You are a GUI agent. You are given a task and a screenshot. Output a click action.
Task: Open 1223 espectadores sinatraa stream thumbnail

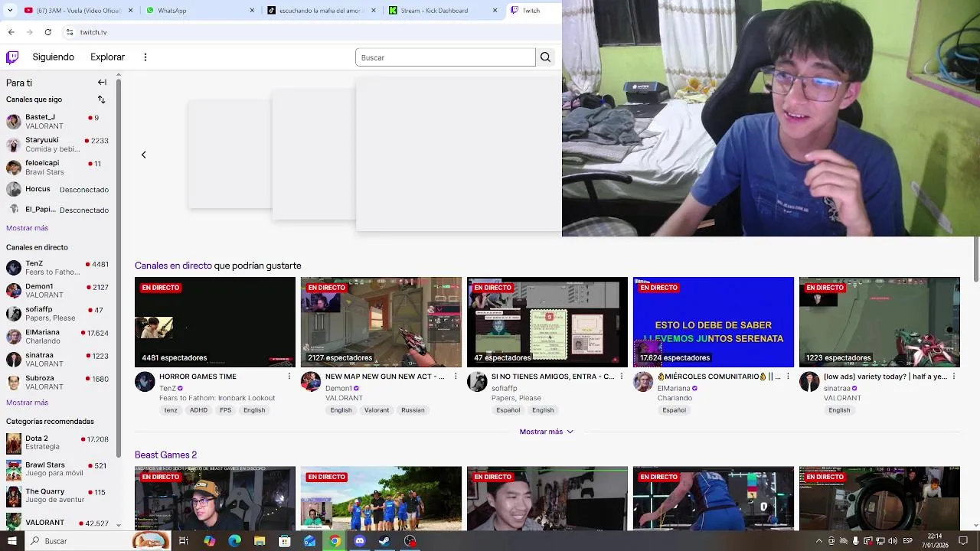point(879,322)
